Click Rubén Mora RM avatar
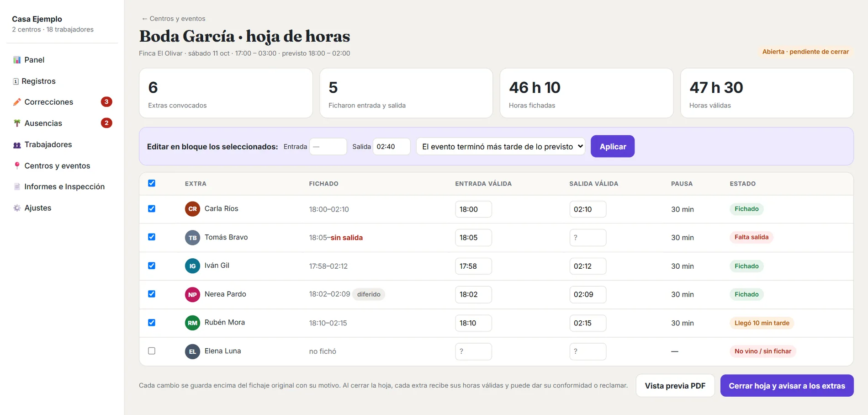This screenshot has width=868, height=415. pyautogui.click(x=192, y=323)
